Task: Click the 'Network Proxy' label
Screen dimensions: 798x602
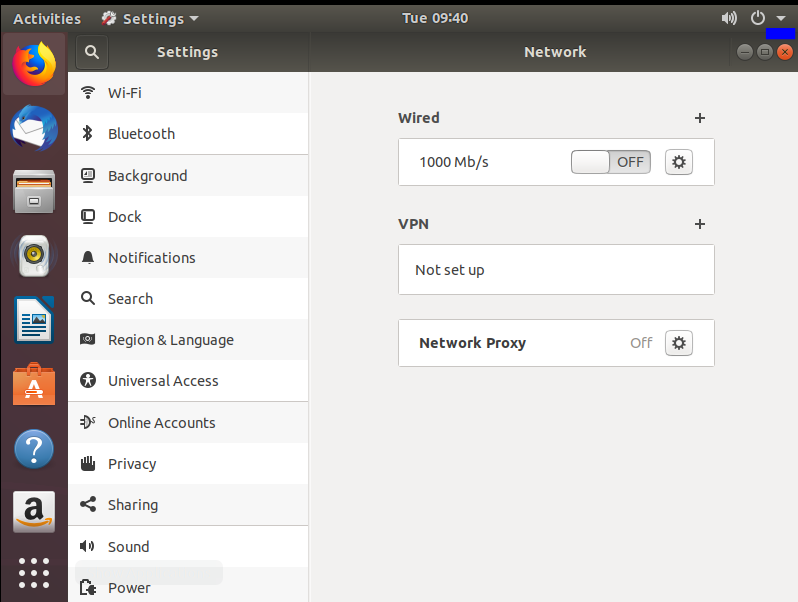Action: (472, 343)
